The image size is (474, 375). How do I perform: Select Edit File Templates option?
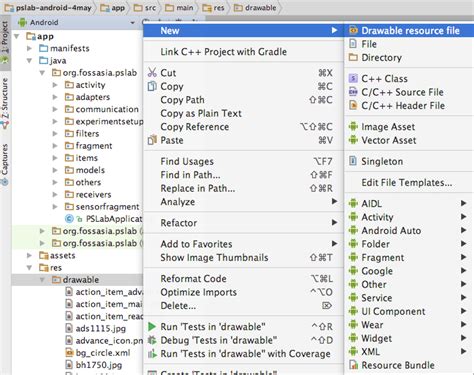[407, 183]
